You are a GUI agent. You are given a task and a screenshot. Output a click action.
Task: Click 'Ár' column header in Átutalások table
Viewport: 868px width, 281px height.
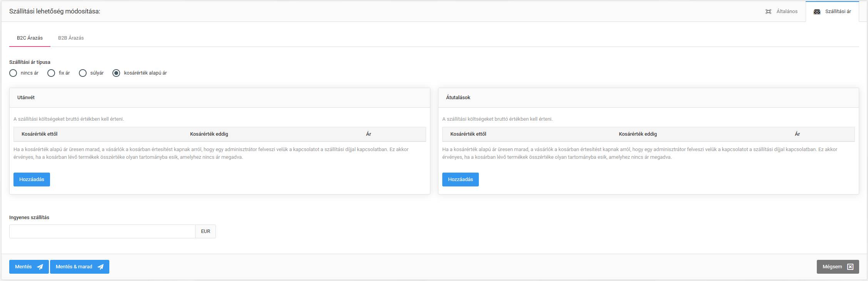pyautogui.click(x=797, y=134)
